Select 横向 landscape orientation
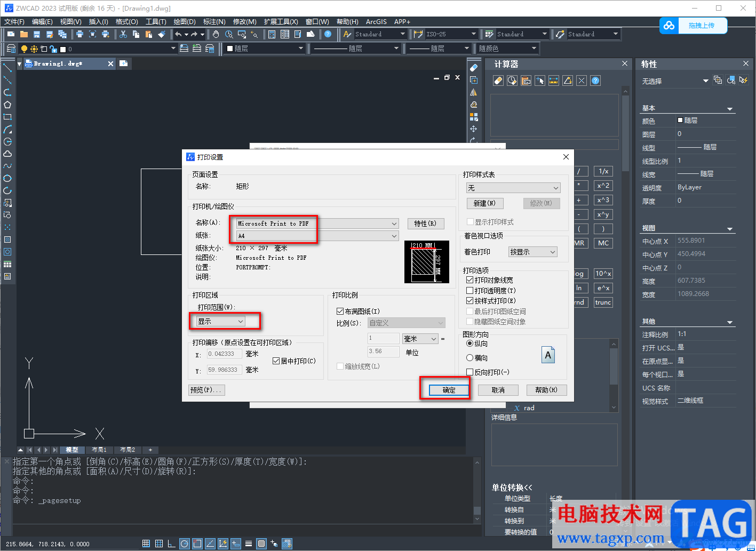 (469, 358)
